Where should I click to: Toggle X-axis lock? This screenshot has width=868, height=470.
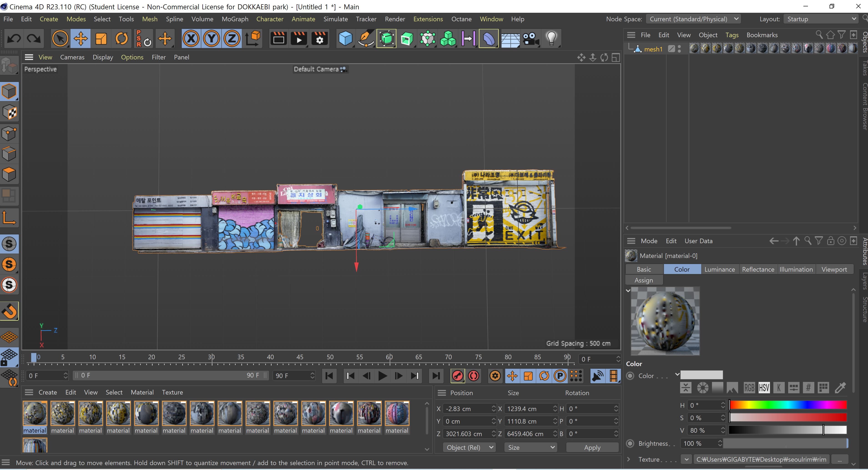click(x=191, y=38)
